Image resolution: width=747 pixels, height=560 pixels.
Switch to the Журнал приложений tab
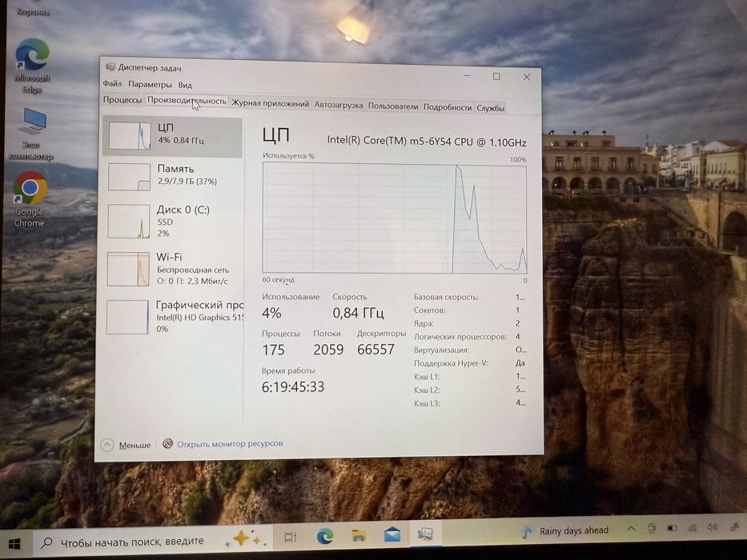point(270,103)
